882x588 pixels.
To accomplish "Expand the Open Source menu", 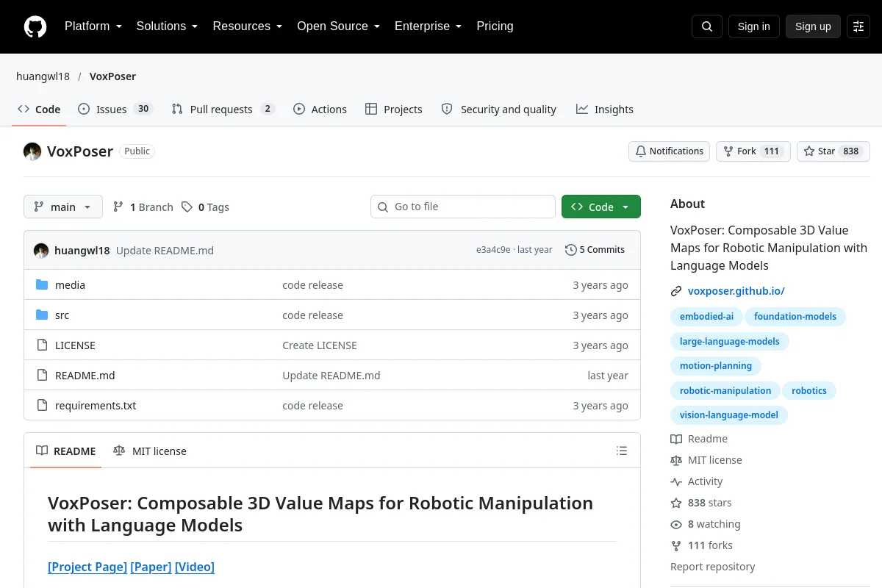I will (x=338, y=26).
